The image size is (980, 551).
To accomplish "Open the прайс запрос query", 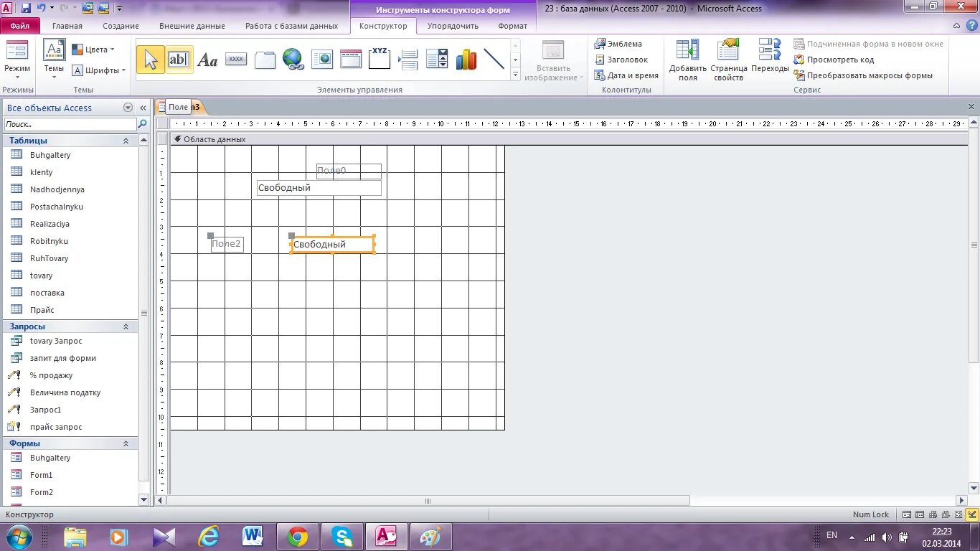I will (56, 427).
